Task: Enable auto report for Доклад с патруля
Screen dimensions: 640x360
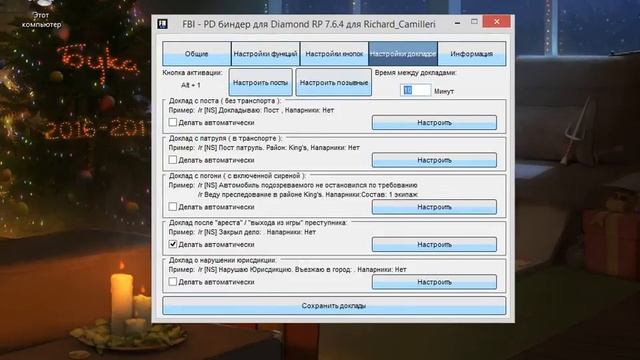Action: (x=173, y=160)
